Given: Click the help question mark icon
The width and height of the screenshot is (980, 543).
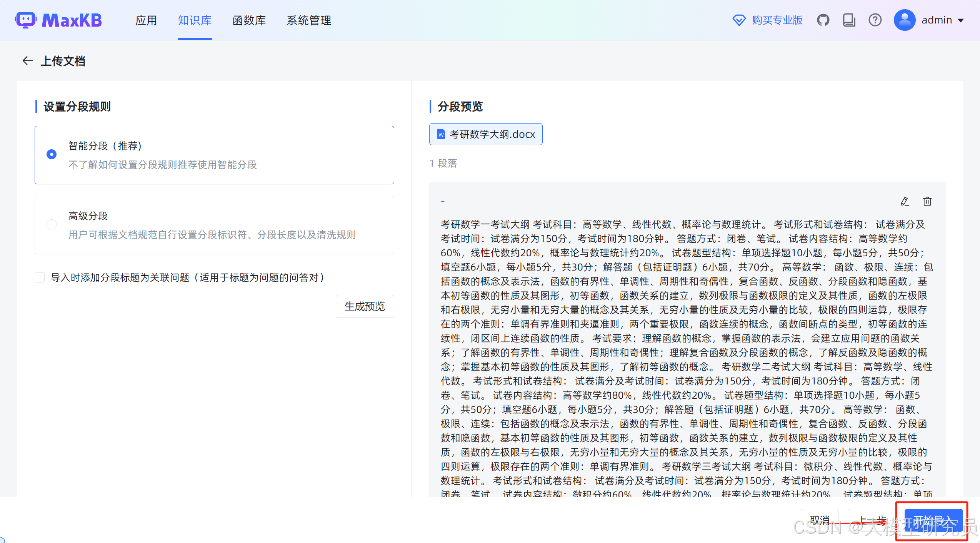Looking at the screenshot, I should coord(875,20).
